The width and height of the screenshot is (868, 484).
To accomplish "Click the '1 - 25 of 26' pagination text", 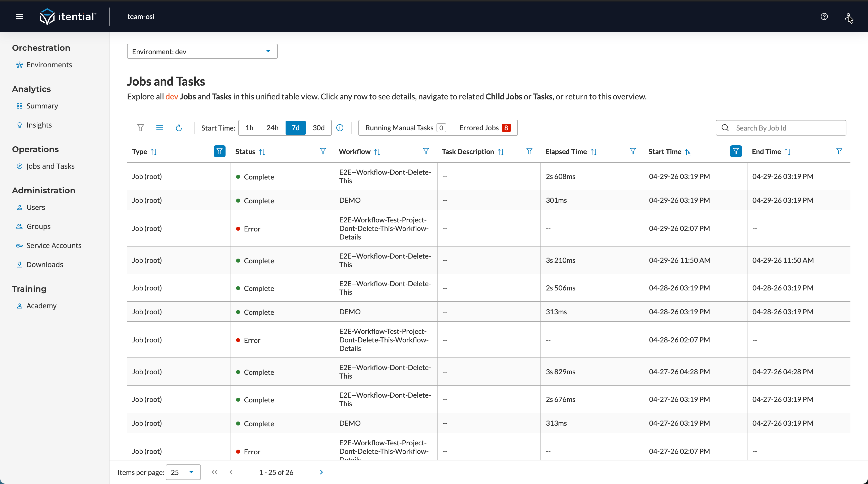I will pos(276,472).
